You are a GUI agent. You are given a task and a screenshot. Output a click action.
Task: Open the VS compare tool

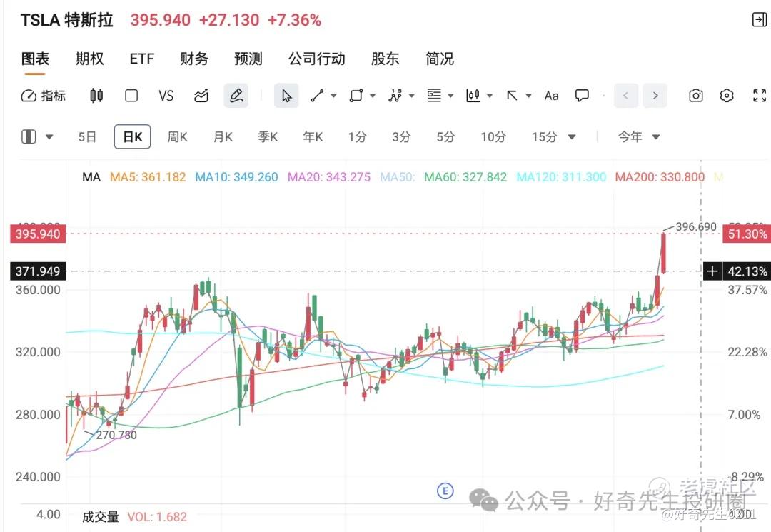pos(166,96)
